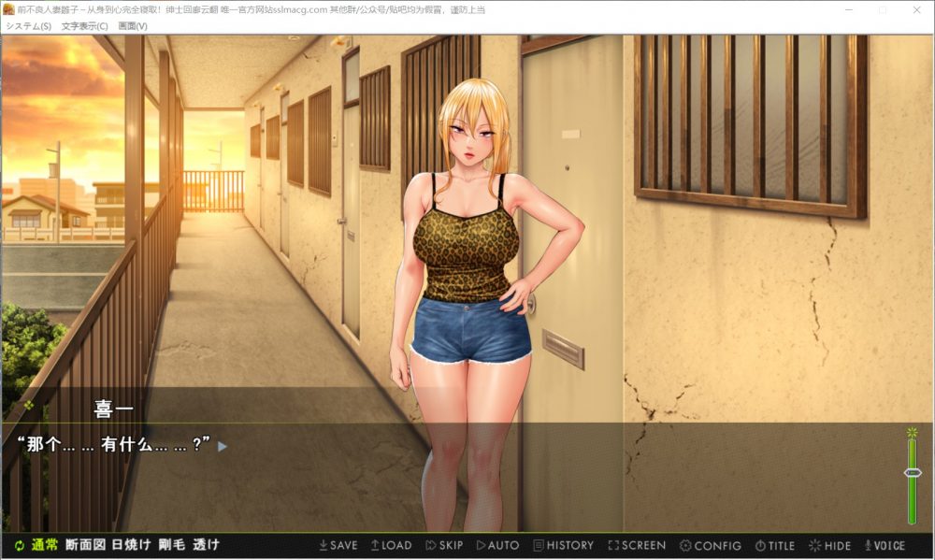935x560 pixels.
Task: Open the SAVE screen
Action: tap(338, 545)
